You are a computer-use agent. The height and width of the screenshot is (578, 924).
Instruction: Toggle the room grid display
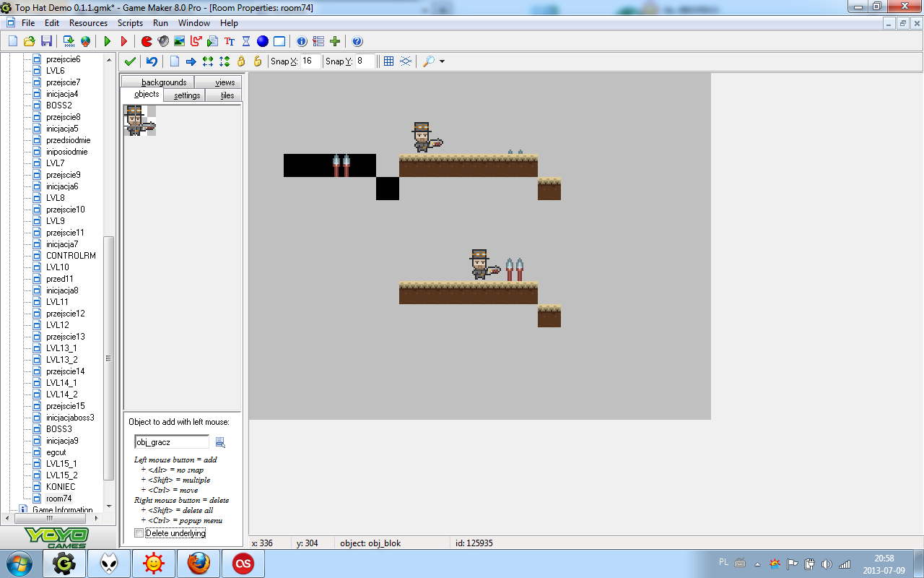click(388, 61)
